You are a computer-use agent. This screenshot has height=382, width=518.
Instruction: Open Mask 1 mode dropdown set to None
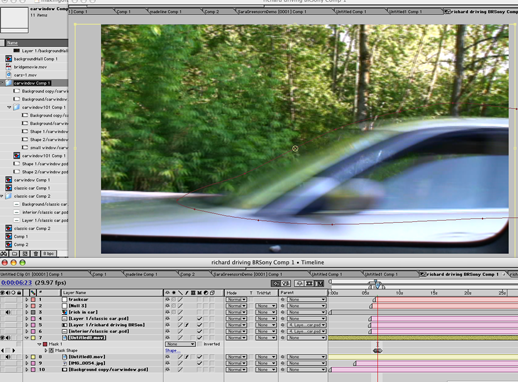coord(180,344)
